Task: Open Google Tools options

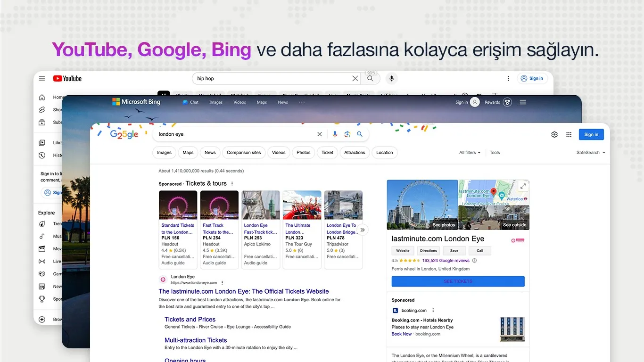Action: pyautogui.click(x=495, y=153)
